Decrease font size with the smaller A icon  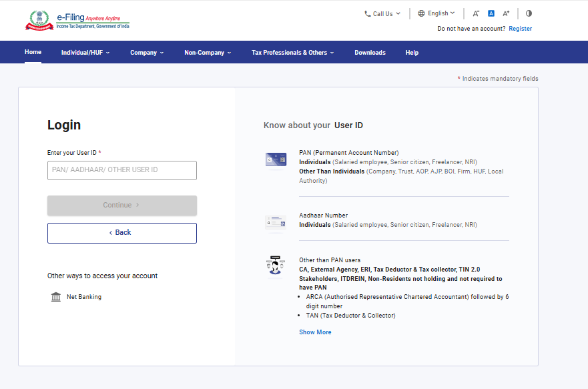pos(476,13)
